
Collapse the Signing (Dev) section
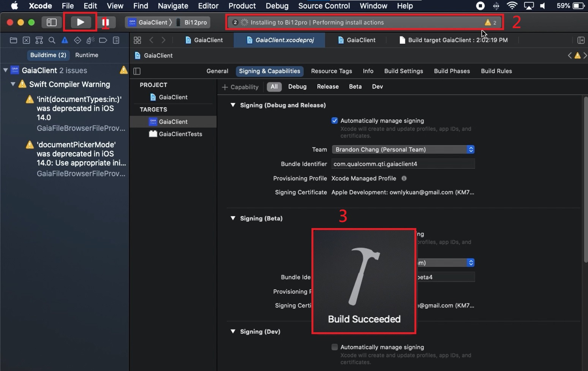click(x=233, y=331)
